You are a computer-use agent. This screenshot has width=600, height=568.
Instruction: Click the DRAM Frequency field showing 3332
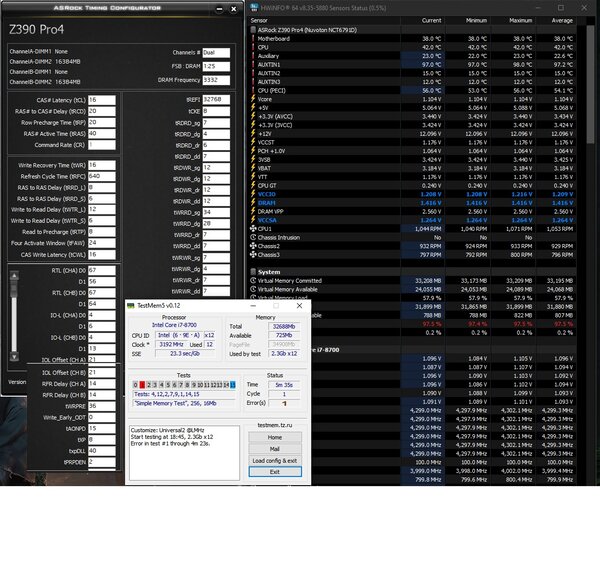click(216, 80)
